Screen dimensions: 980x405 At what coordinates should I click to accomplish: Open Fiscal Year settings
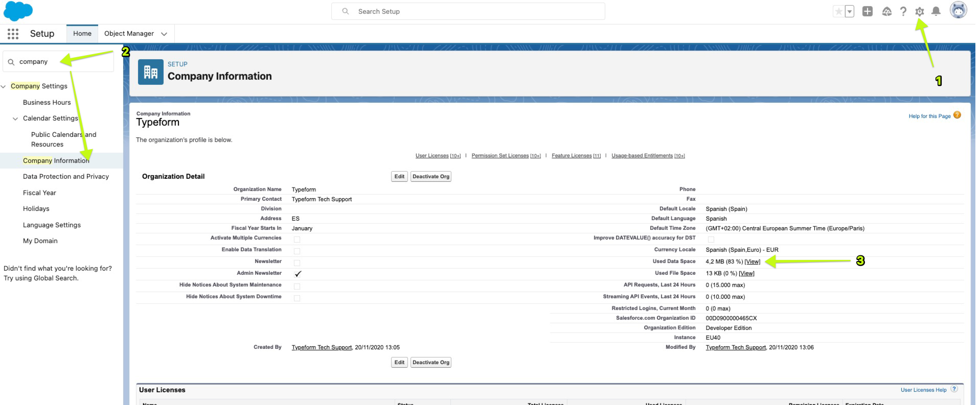39,193
